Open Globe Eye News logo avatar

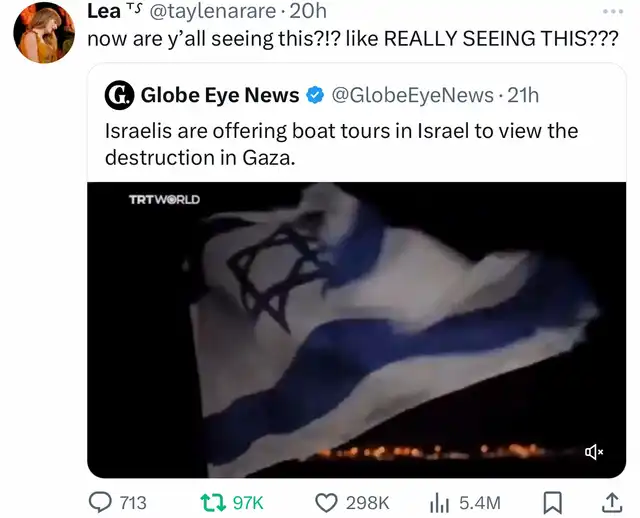coord(119,95)
